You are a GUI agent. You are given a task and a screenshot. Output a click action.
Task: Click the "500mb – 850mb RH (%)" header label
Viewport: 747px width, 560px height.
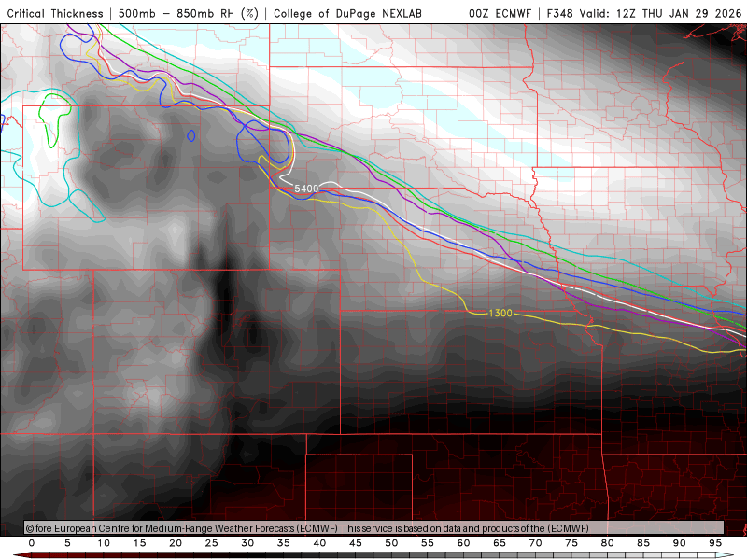(x=189, y=14)
